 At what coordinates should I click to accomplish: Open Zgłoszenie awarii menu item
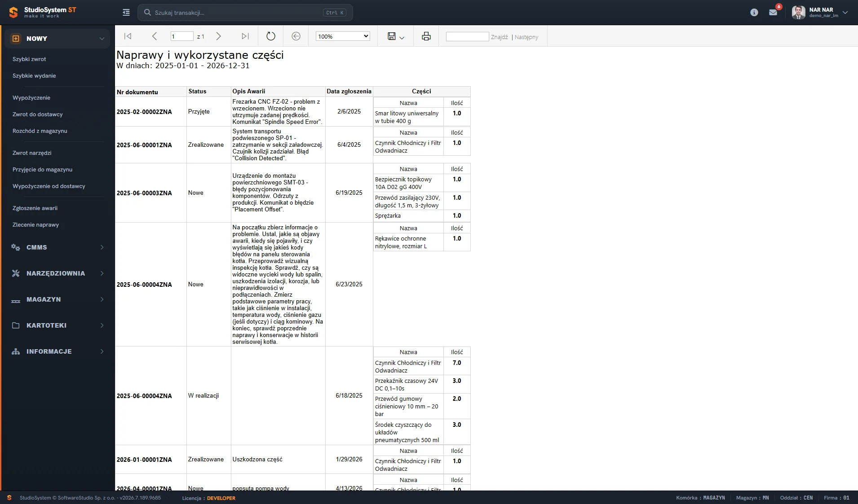pyautogui.click(x=35, y=208)
